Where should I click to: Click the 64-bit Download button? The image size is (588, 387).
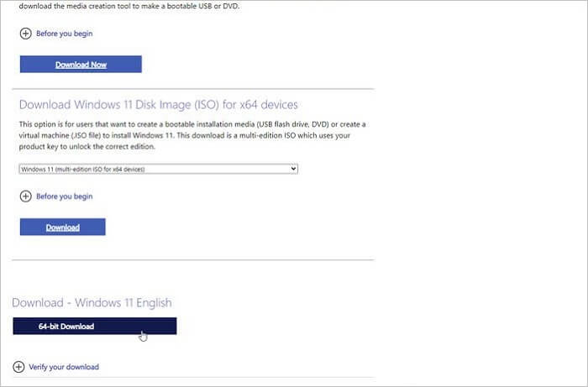(94, 326)
